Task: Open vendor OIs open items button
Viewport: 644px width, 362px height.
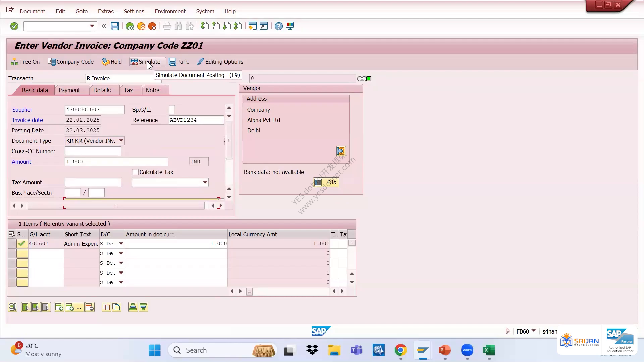Action: [326, 182]
